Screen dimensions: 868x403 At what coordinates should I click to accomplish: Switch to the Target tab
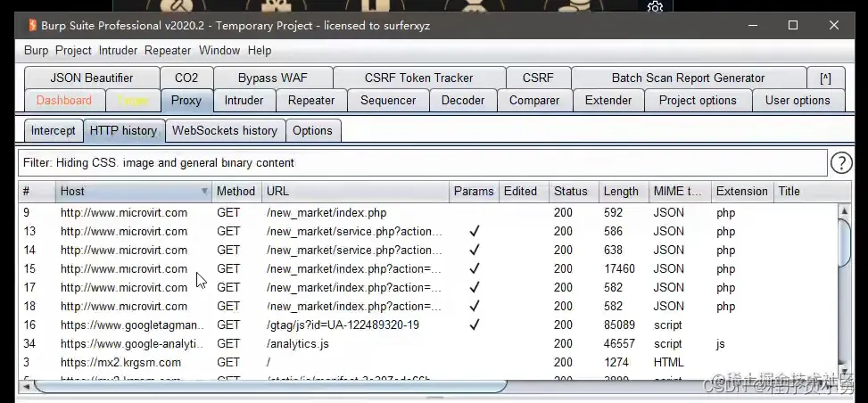(x=133, y=101)
